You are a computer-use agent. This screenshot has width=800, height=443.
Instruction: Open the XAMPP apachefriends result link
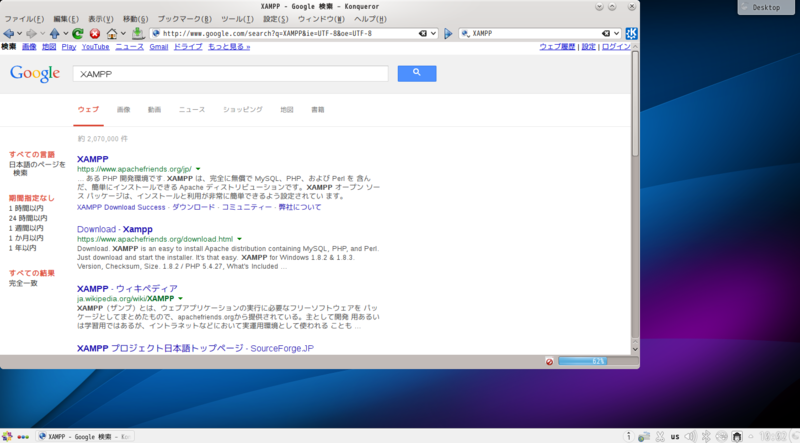[x=92, y=159]
